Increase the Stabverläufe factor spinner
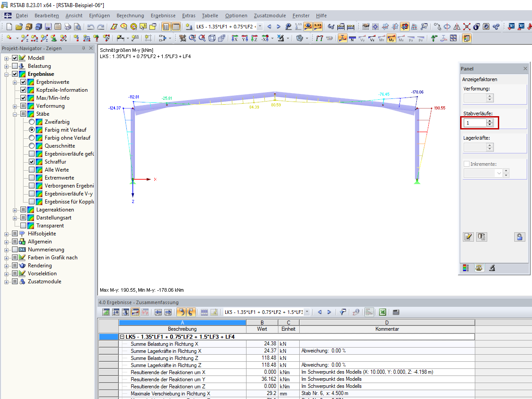The width and height of the screenshot is (532, 399). (x=489, y=121)
